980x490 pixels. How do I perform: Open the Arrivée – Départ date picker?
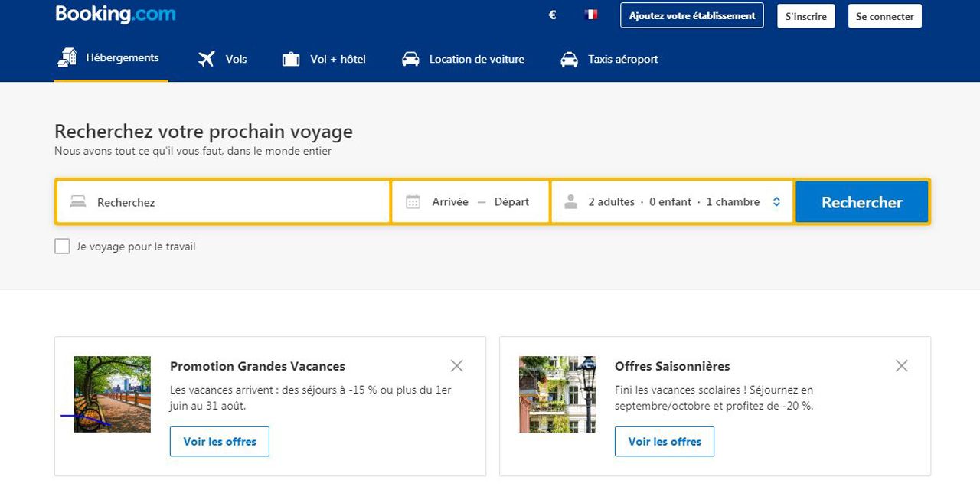pyautogui.click(x=479, y=202)
